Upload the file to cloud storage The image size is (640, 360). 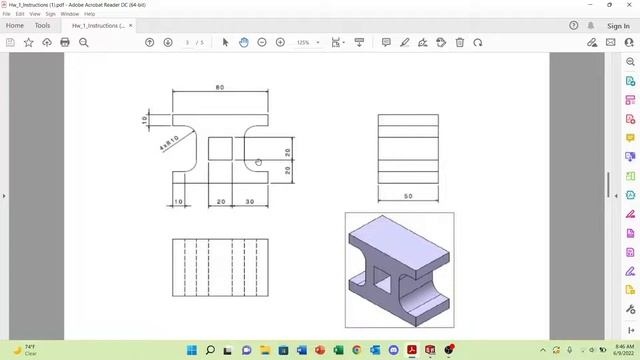point(47,42)
